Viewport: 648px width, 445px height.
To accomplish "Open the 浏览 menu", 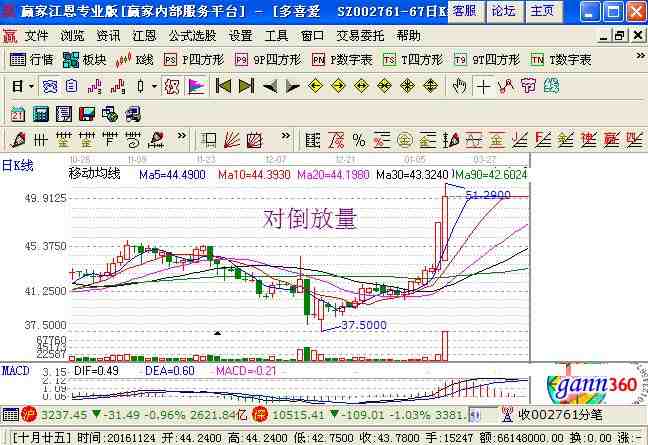I will tap(72, 36).
